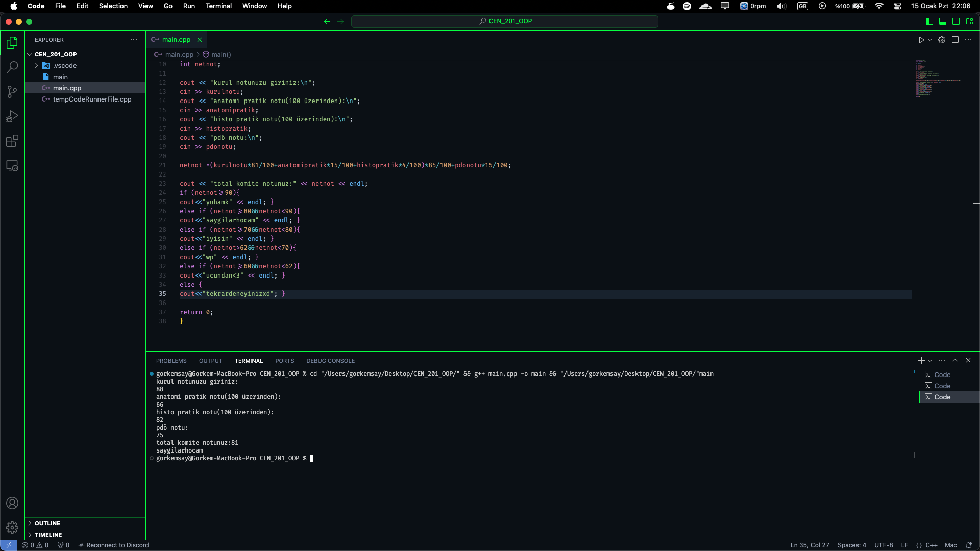This screenshot has width=980, height=551.
Task: Open the Manage gear in activity bar
Action: (x=12, y=527)
